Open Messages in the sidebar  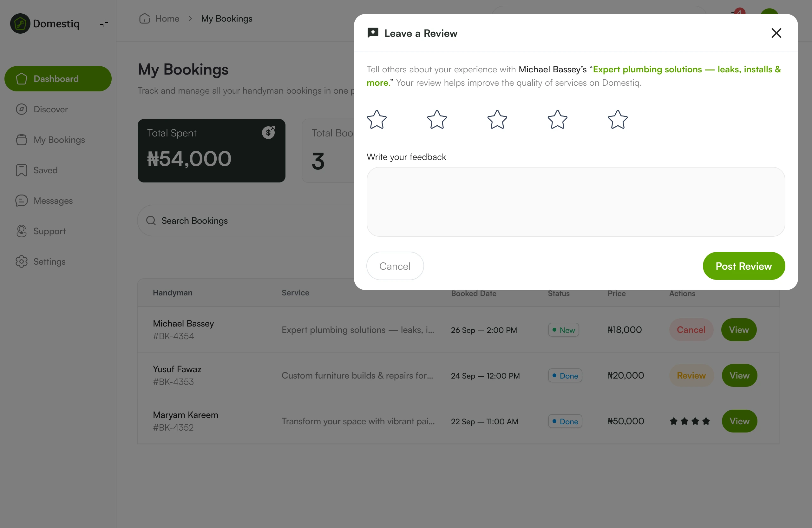click(x=53, y=200)
